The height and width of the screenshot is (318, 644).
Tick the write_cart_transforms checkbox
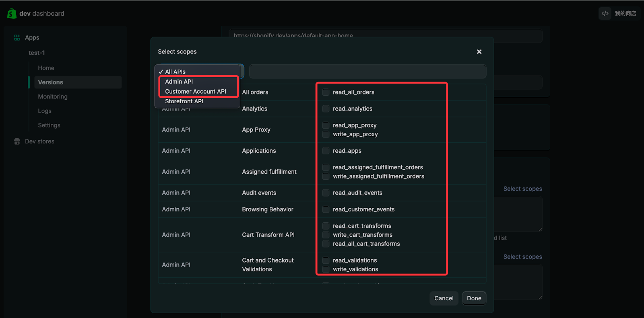(326, 235)
